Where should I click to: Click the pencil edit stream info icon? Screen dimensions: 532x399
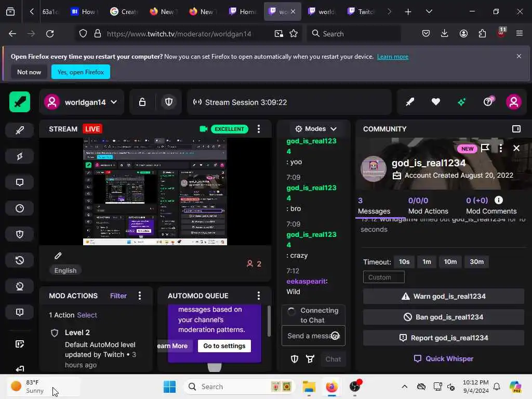coord(58,256)
